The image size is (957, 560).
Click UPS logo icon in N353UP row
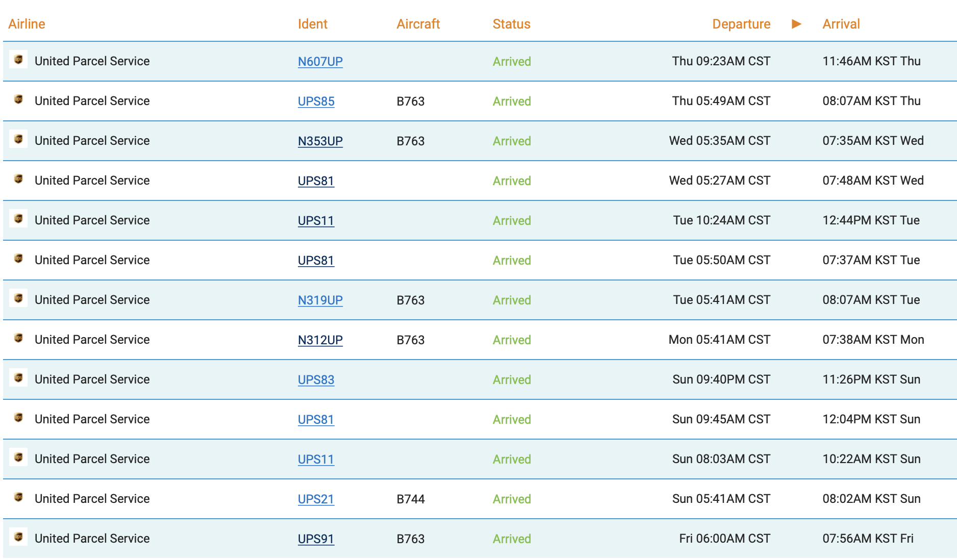18,139
